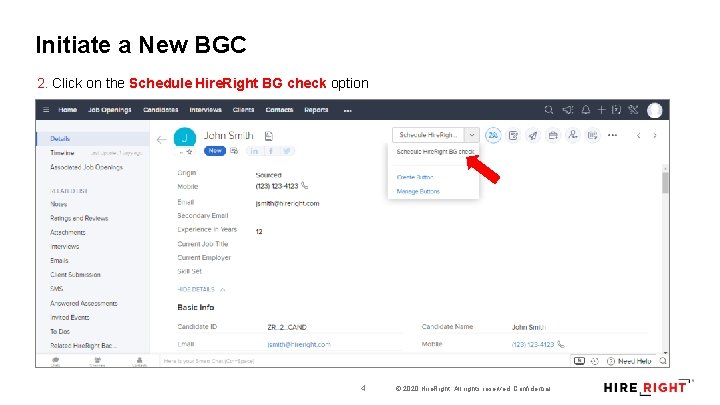
Task: Open the Candidates tab
Action: tap(160, 110)
